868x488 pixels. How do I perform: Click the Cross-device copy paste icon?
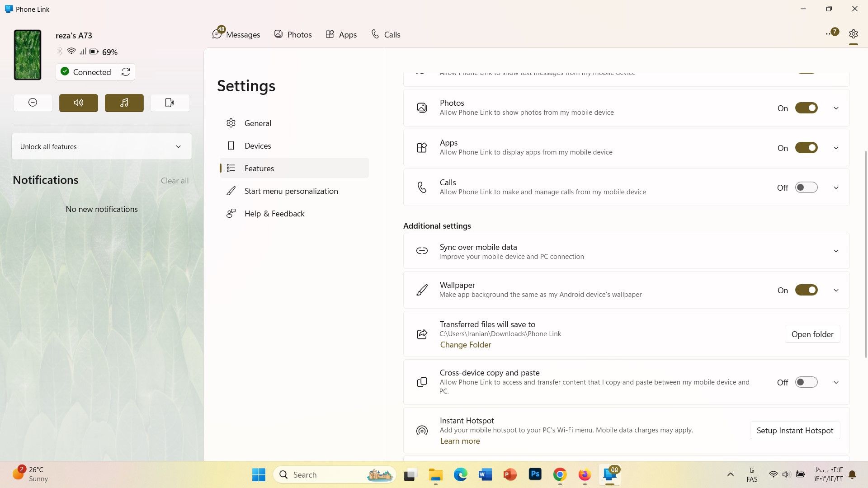coord(422,382)
